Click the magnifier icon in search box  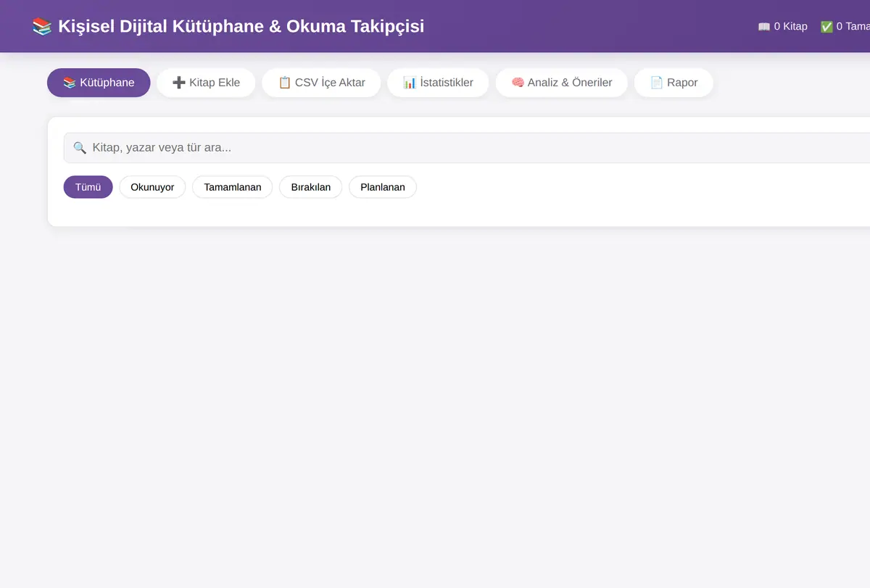(x=80, y=148)
